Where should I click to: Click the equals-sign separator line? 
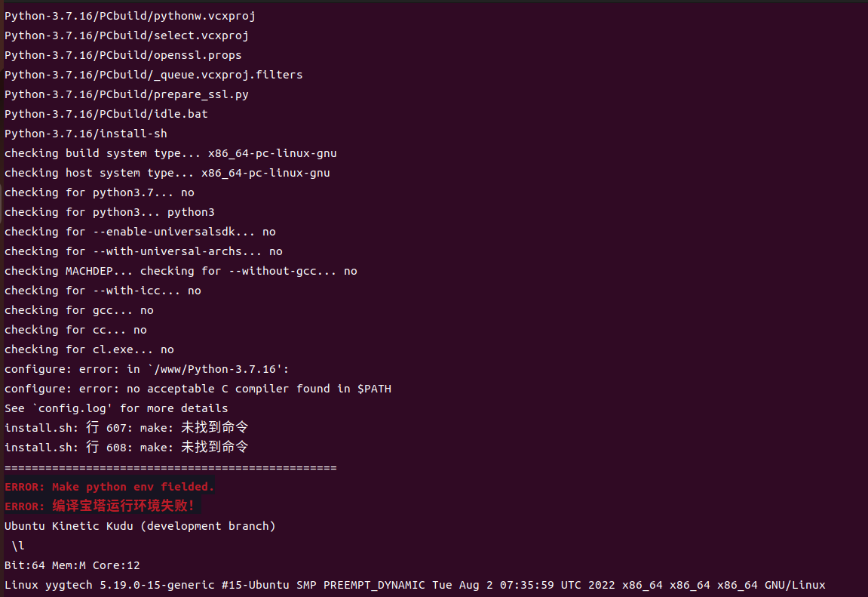[170, 468]
